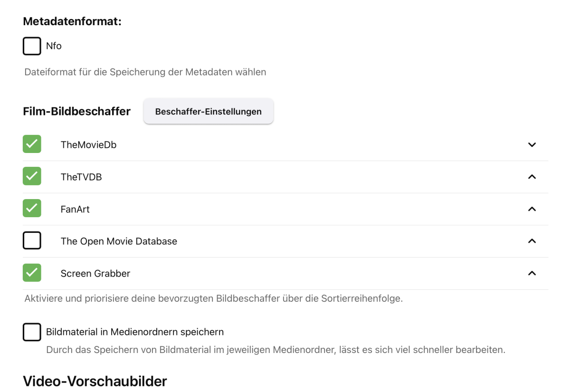Enable Bildmaterial in Medienordnern speichern

tap(31, 332)
